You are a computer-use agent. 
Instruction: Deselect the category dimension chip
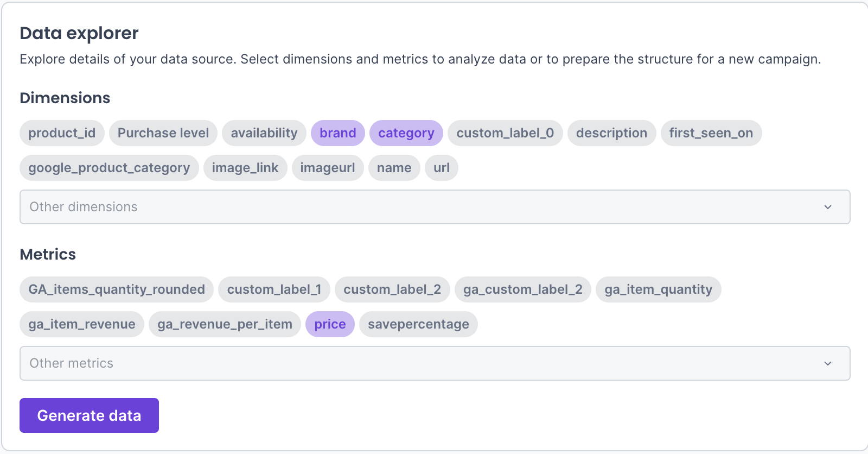click(406, 133)
